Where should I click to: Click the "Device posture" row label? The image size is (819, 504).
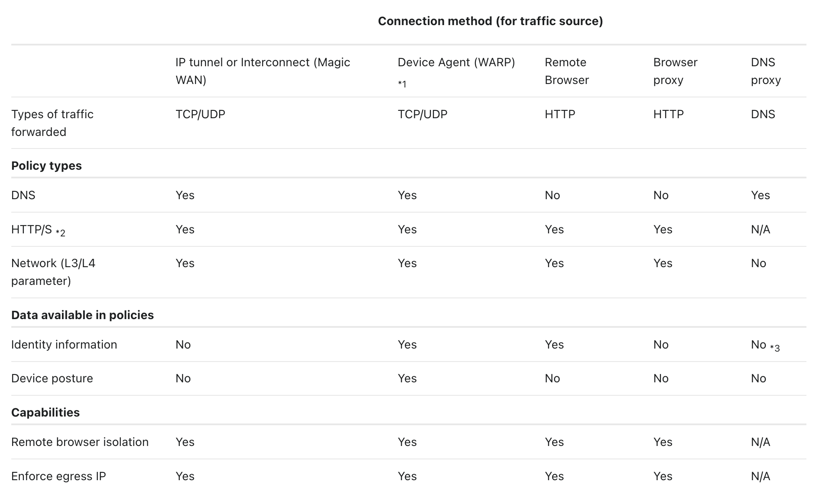coord(52,378)
